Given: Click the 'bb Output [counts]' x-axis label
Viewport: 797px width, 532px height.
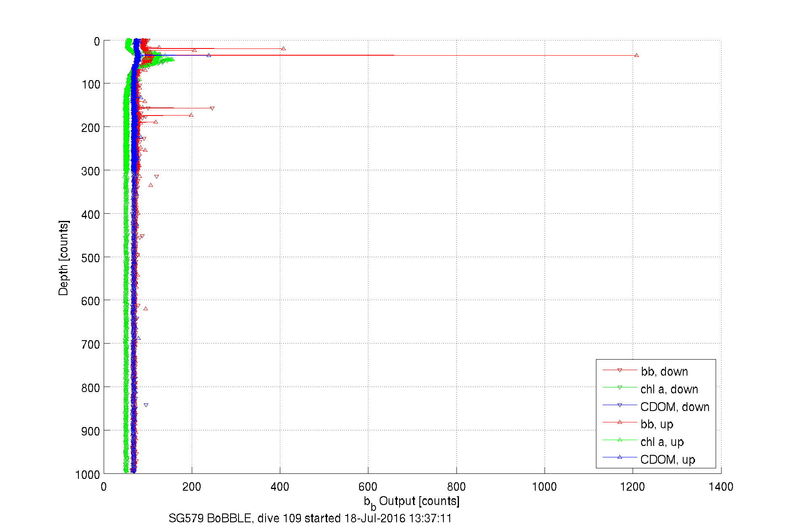Looking at the screenshot, I should 412,502.
